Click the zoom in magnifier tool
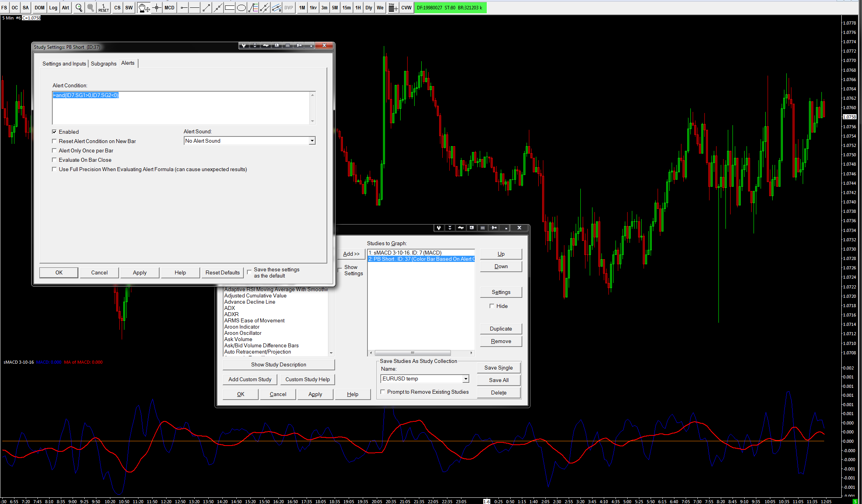Viewport: 862px width, 504px height. click(x=79, y=7)
